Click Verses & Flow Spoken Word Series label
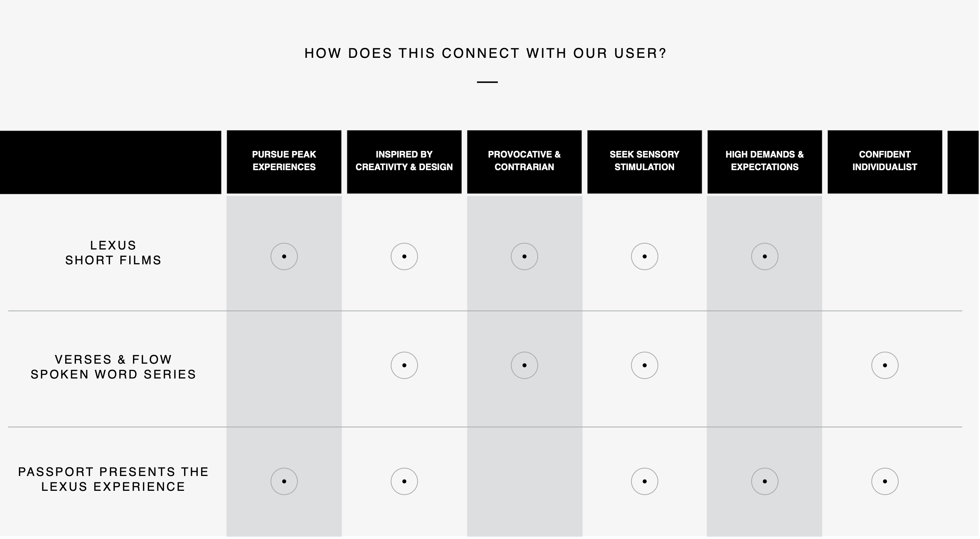The height and width of the screenshot is (539, 980). 113,367
